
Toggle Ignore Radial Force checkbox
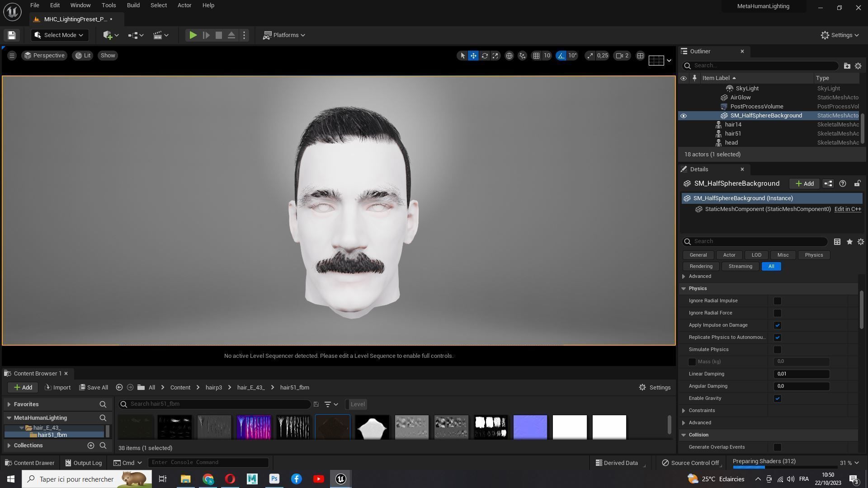tap(778, 313)
